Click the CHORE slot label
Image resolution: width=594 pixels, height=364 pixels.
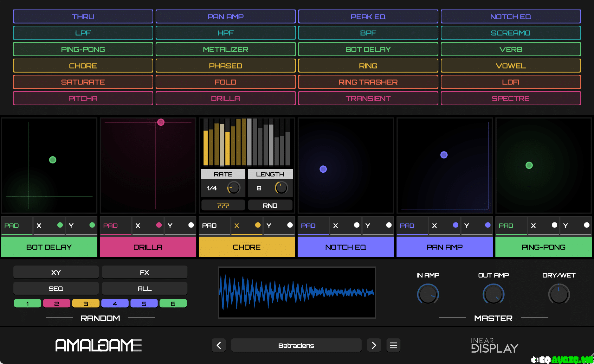247,247
